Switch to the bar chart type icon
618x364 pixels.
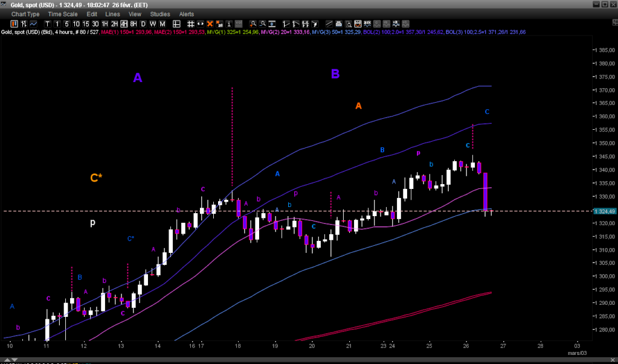coord(23,24)
